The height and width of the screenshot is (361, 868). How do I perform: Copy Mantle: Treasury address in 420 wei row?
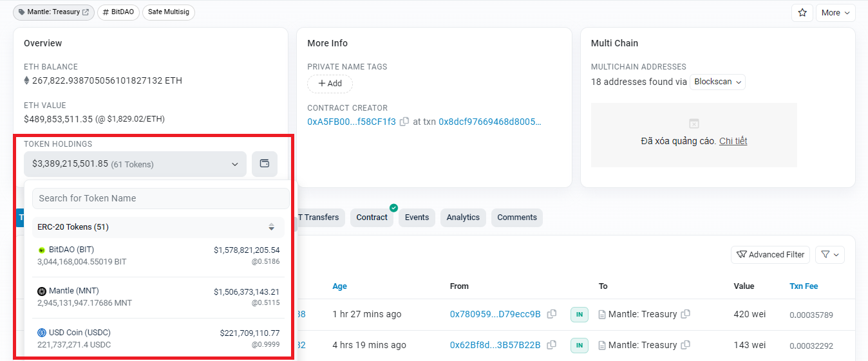(x=686, y=314)
